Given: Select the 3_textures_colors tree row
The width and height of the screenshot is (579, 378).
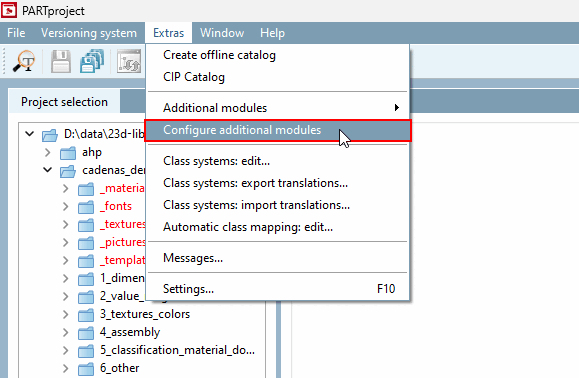Looking at the screenshot, I should pyautogui.click(x=145, y=314).
